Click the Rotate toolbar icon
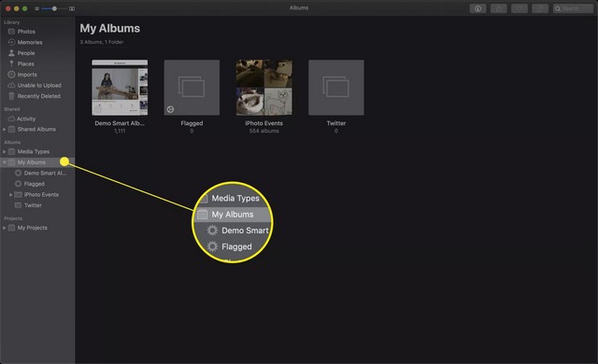 tap(540, 8)
